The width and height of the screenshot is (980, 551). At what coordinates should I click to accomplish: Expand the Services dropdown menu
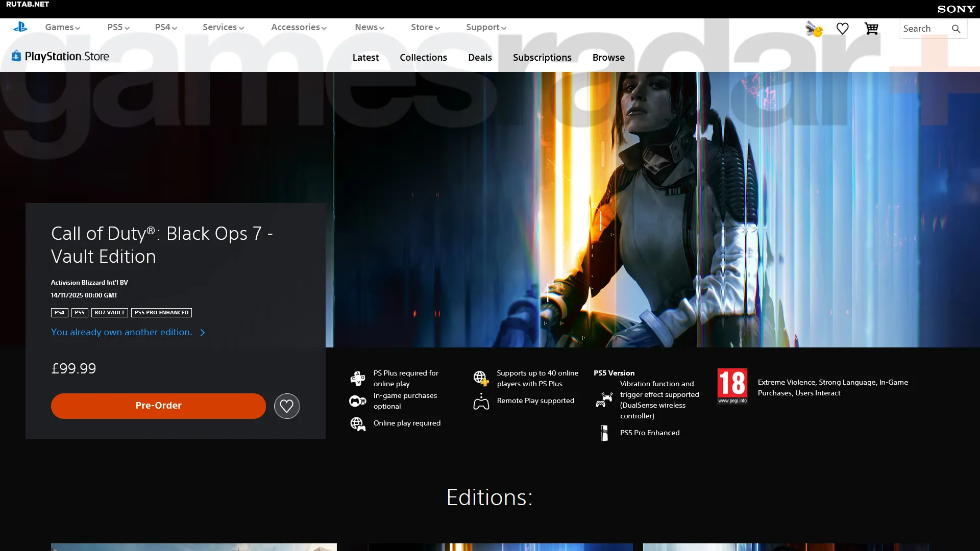(x=223, y=28)
